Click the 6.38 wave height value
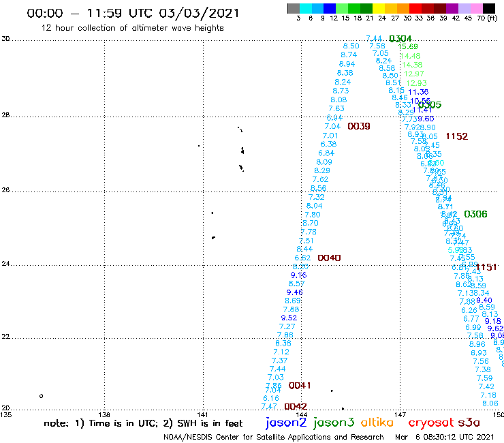The image size is (504, 443). (328, 144)
